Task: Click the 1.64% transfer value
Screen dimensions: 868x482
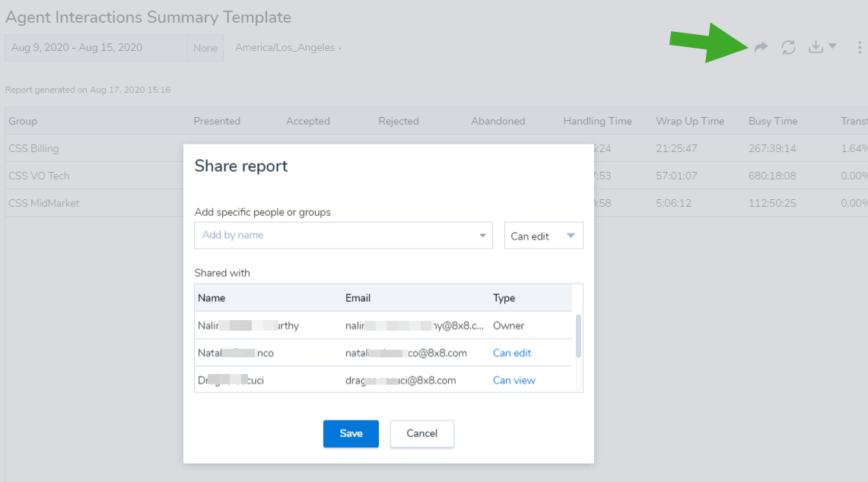Action: click(x=854, y=148)
